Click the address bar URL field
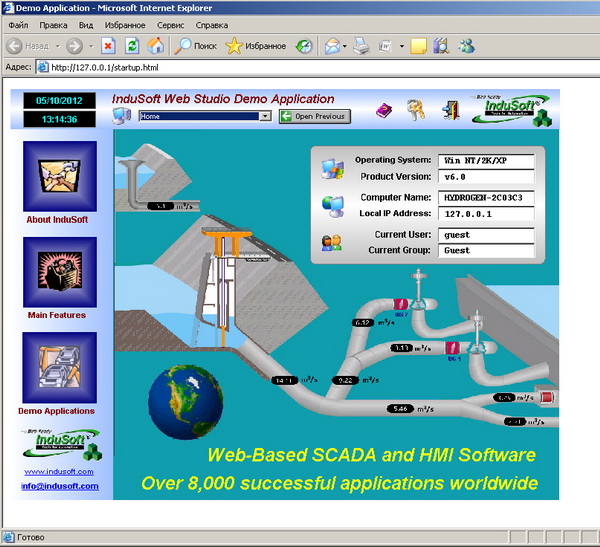The width and height of the screenshot is (600, 547). (318, 67)
